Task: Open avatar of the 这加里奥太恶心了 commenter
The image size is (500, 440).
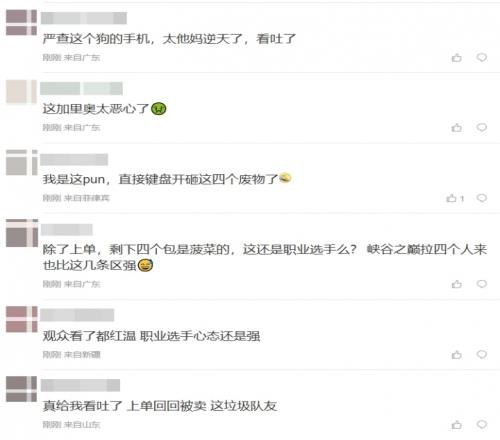Action: 21,92
